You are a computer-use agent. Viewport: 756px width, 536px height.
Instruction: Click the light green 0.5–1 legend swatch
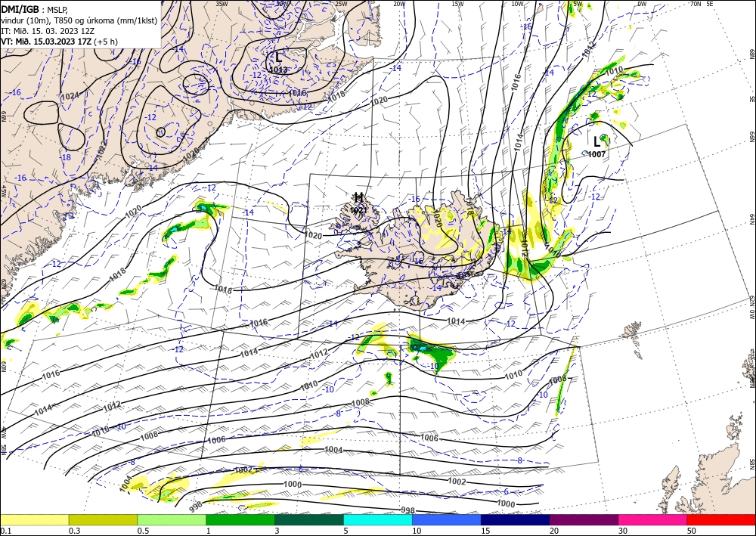pos(172,519)
